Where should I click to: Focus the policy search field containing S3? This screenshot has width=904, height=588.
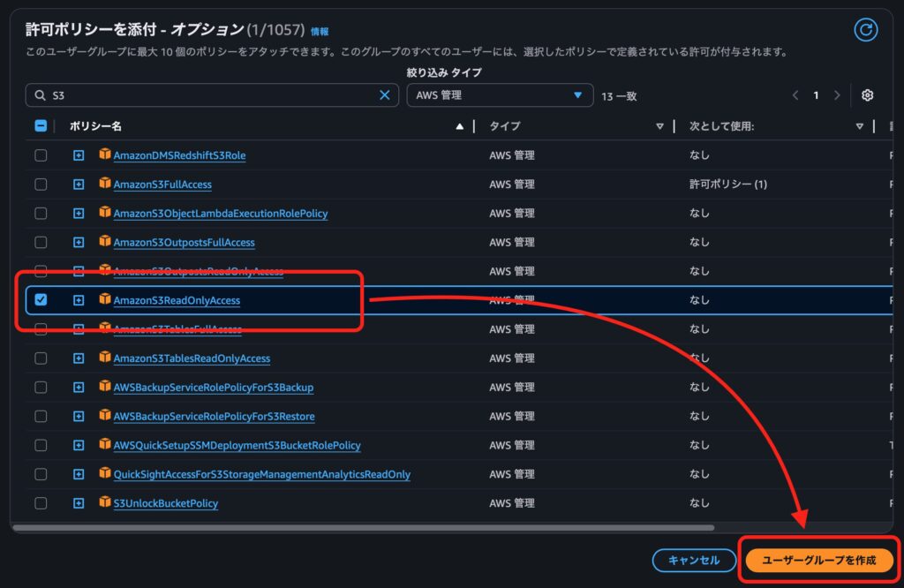(x=212, y=95)
